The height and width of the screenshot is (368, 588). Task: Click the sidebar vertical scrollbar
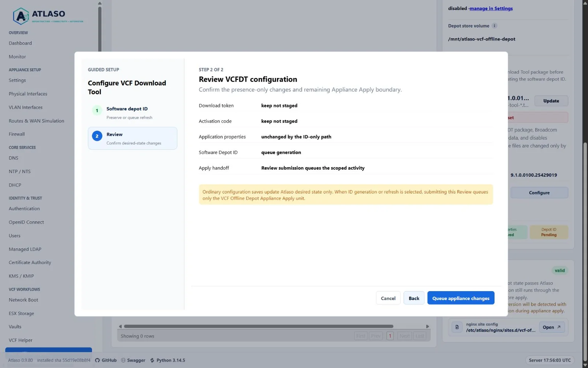pyautogui.click(x=100, y=29)
